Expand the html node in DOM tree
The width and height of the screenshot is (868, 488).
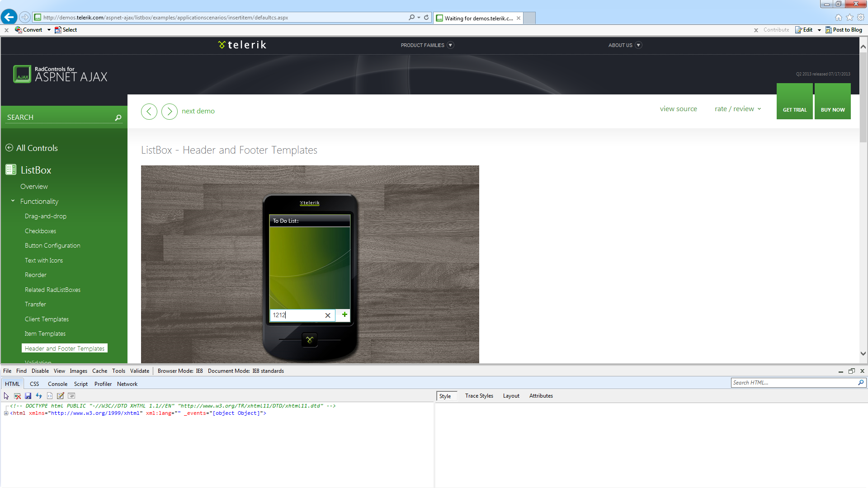[x=6, y=413]
